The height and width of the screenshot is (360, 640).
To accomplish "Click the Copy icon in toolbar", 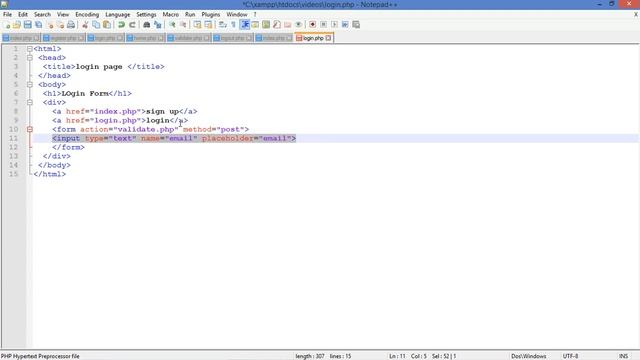I will pos(96,25).
